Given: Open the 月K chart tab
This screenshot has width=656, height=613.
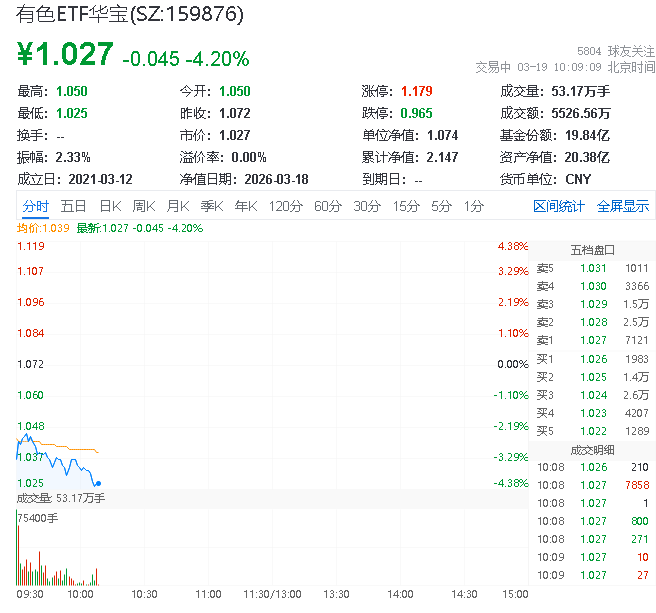Looking at the screenshot, I should [x=178, y=206].
